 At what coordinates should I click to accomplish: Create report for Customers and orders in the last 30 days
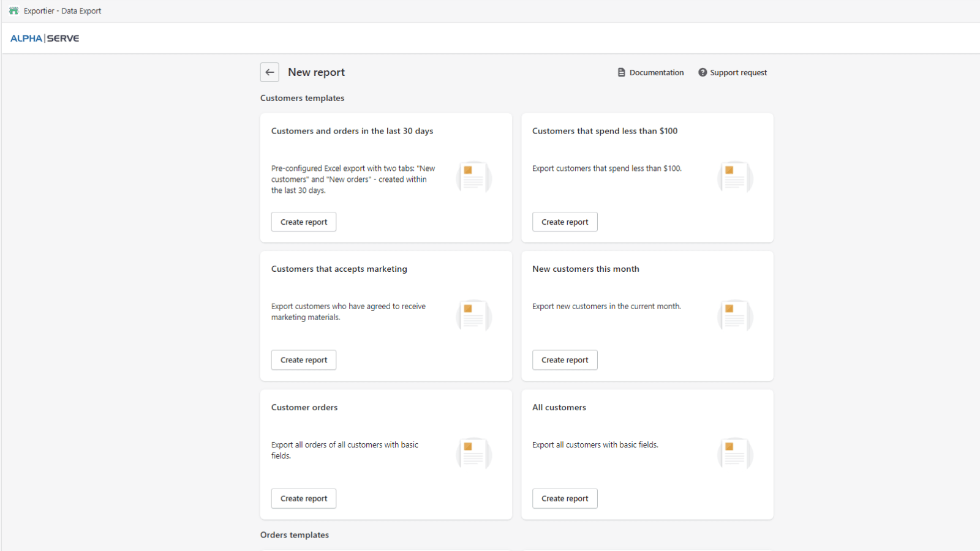(303, 222)
